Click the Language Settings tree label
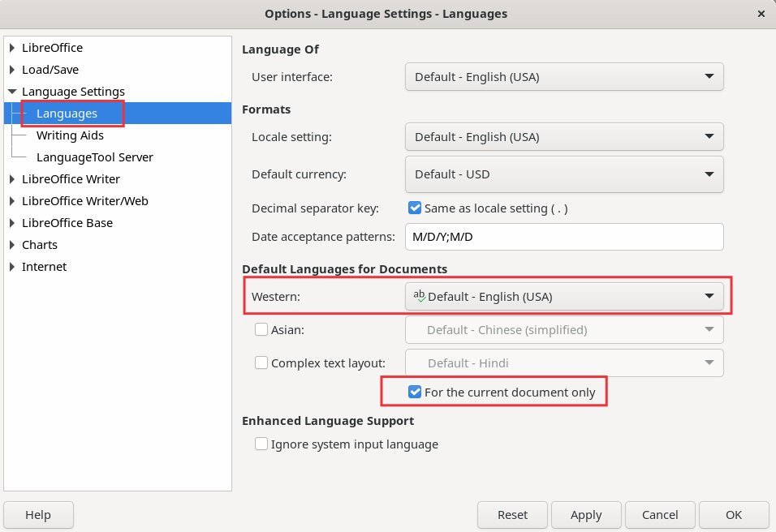Image resolution: width=776 pixels, height=532 pixels. [x=73, y=92]
